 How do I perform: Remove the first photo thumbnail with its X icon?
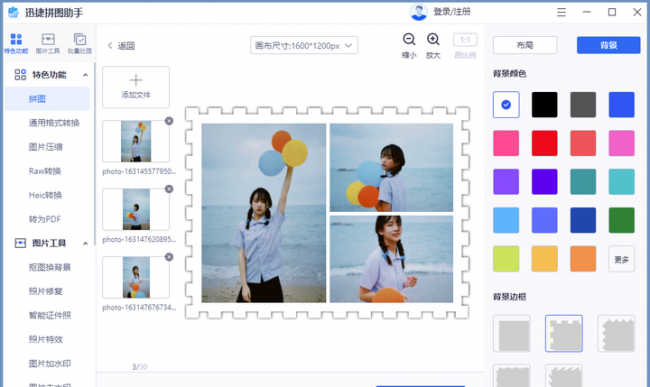(169, 121)
